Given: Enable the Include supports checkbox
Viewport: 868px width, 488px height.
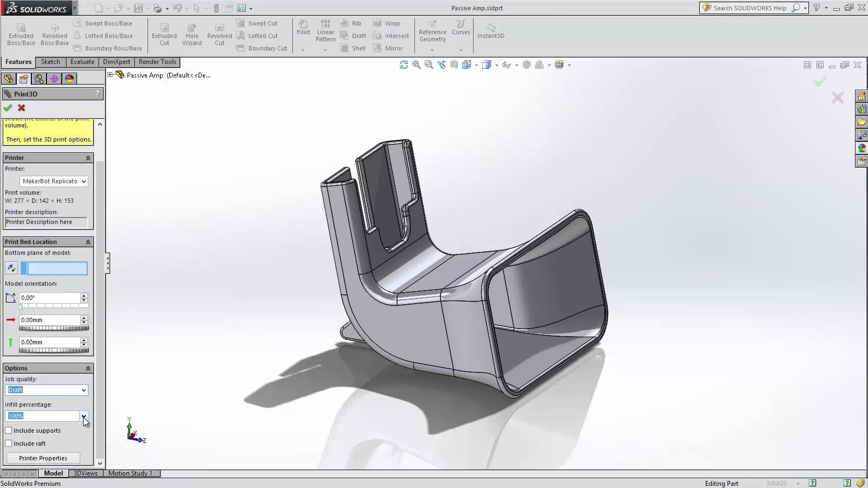Looking at the screenshot, I should pos(9,431).
